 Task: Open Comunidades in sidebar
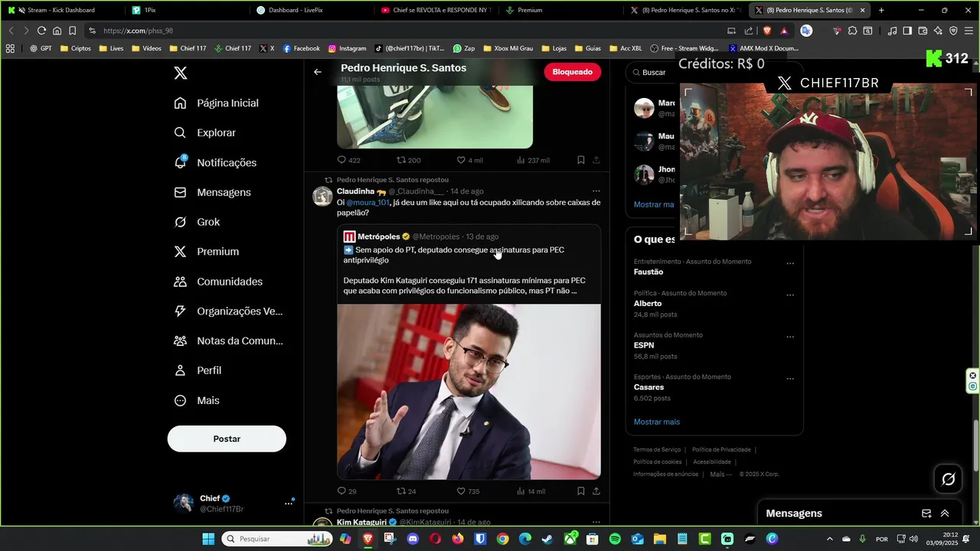tap(218, 282)
